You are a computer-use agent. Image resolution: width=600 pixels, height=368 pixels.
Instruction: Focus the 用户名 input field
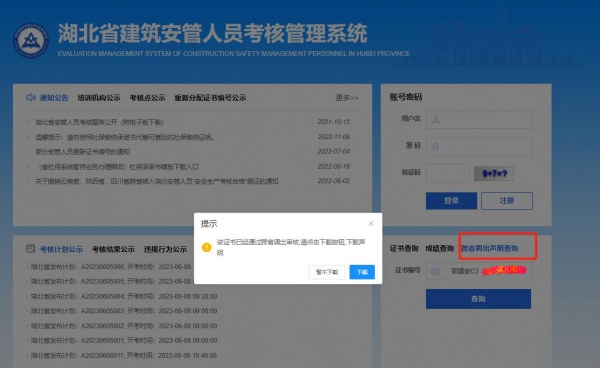[479, 119]
